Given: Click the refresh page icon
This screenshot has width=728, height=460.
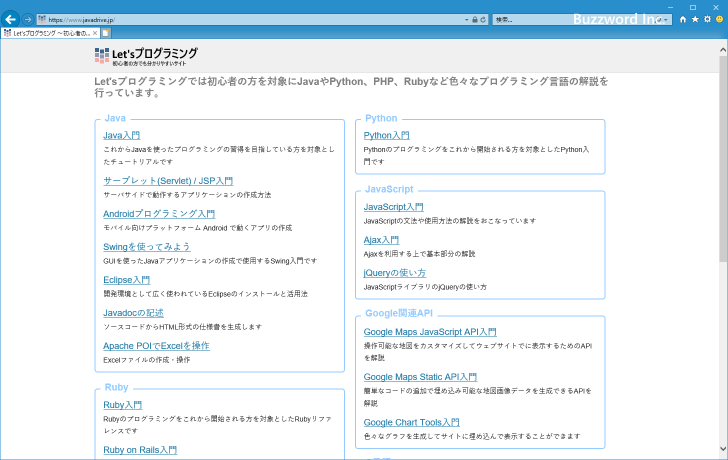Looking at the screenshot, I should [483, 20].
